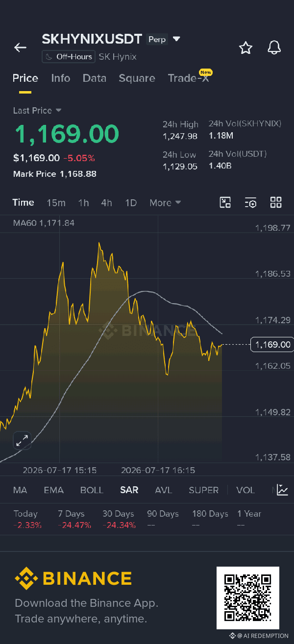The height and width of the screenshot is (644, 294).
Task: Click the 1,137.58 price axis label
Action: tap(273, 457)
